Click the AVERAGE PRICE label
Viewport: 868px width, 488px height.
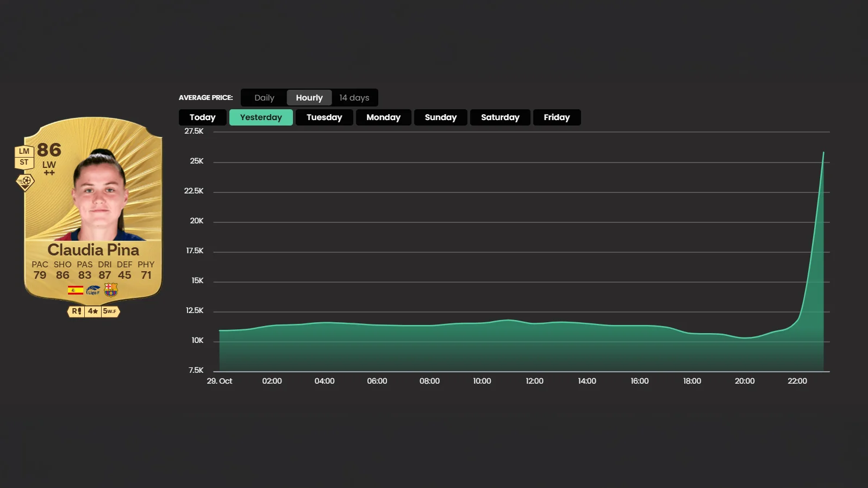(206, 98)
